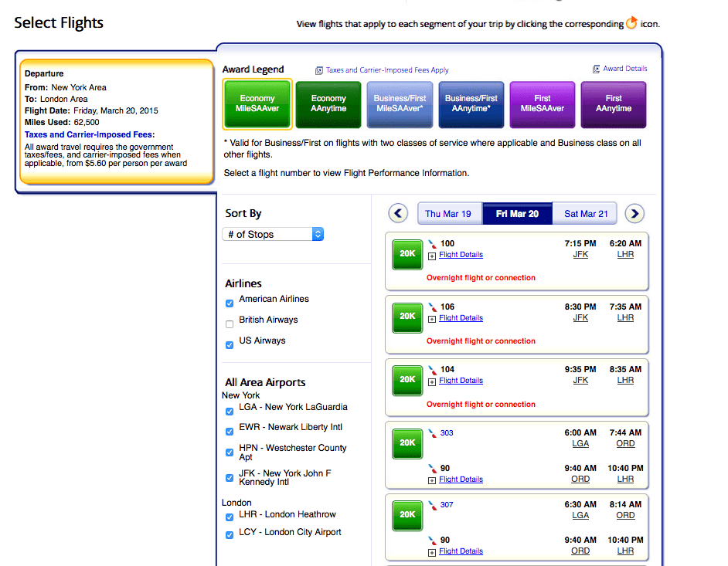
Task: Check the British Airways filter
Action: tap(230, 324)
